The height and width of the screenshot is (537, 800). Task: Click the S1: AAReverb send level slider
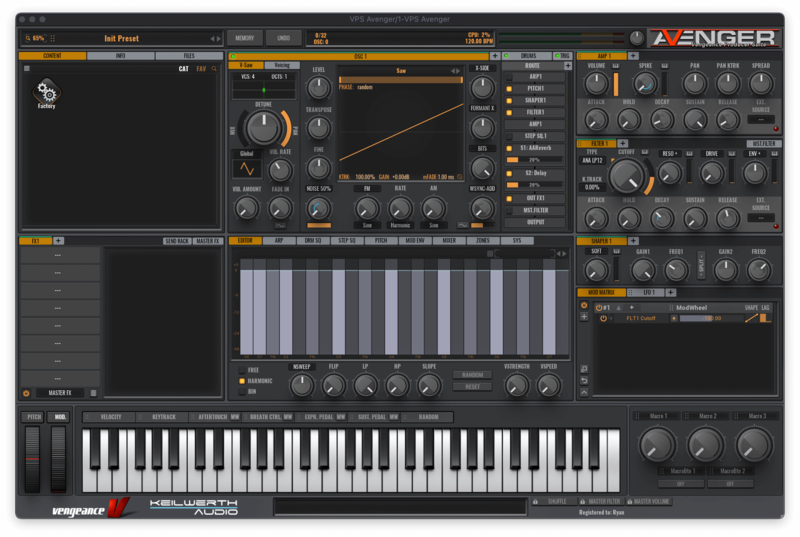[534, 159]
